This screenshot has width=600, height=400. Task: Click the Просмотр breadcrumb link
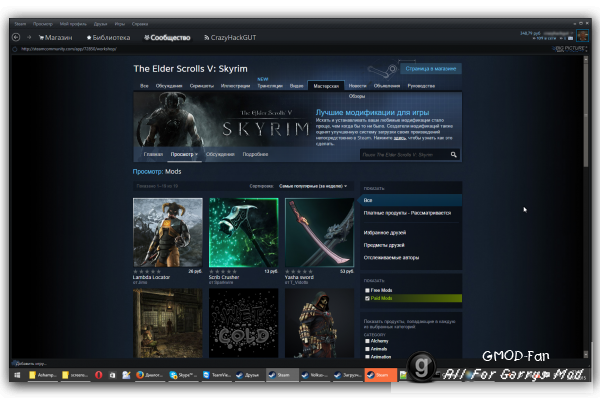coord(148,171)
